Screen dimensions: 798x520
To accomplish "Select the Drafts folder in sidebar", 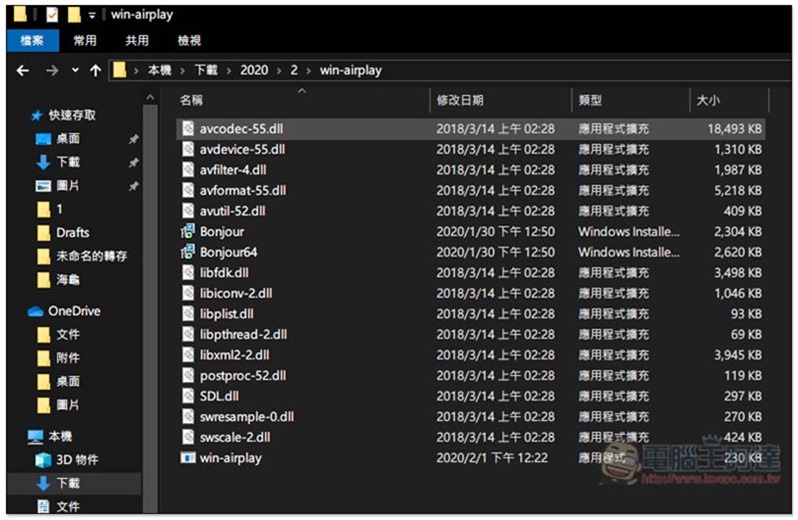I will 73,233.
